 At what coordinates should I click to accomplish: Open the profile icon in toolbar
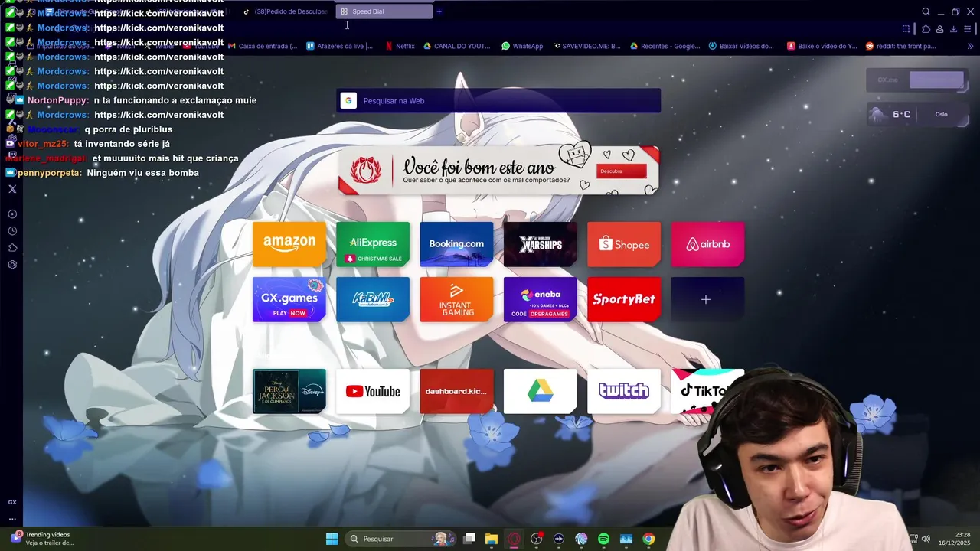pyautogui.click(x=939, y=29)
